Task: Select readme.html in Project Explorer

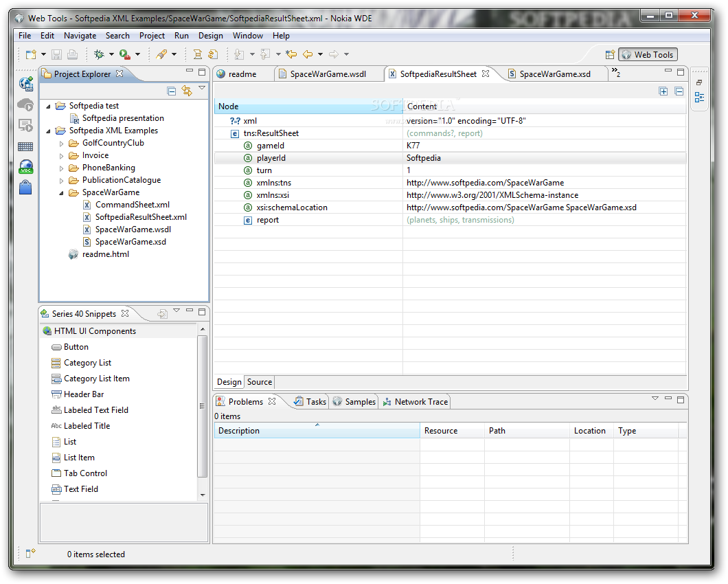Action: coord(105,255)
